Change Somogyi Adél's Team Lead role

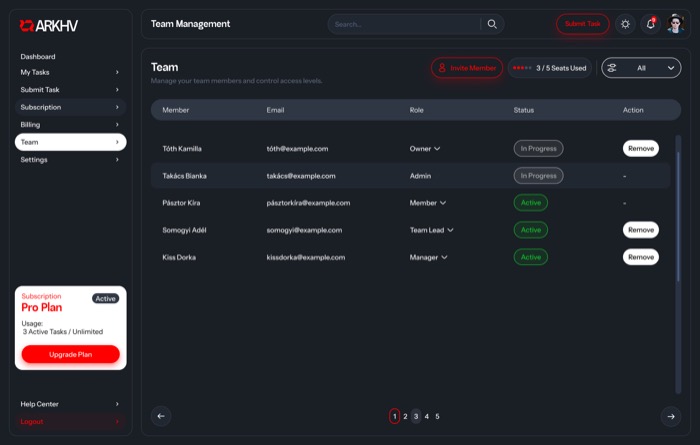[x=432, y=230]
